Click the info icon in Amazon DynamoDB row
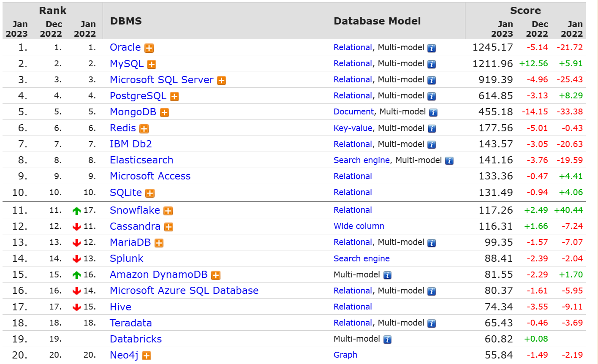The image size is (598, 364). coord(387,275)
